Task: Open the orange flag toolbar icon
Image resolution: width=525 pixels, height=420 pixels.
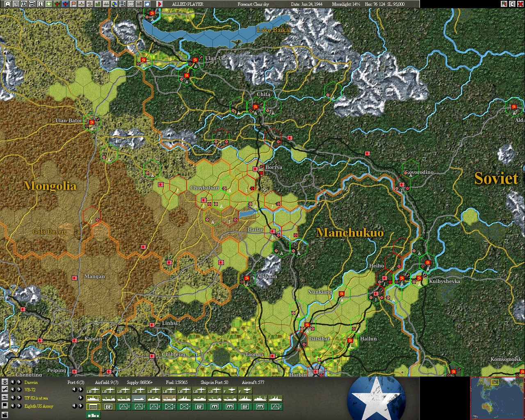Action: pos(73,4)
